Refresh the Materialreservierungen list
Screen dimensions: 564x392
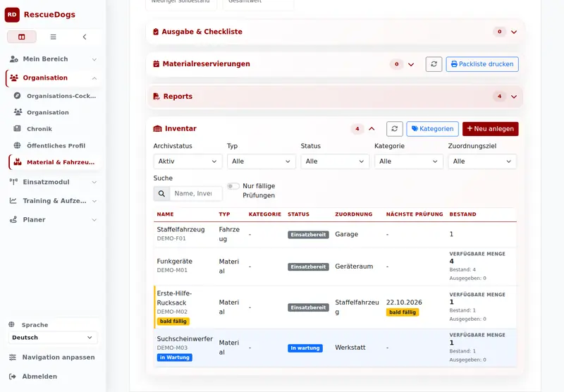pos(434,64)
